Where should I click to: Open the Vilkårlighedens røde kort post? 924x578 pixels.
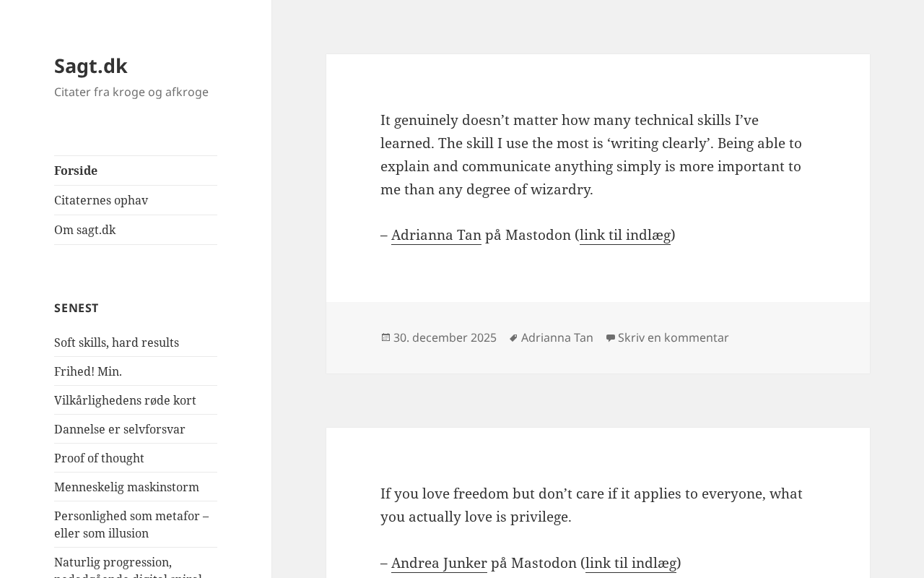pos(125,400)
